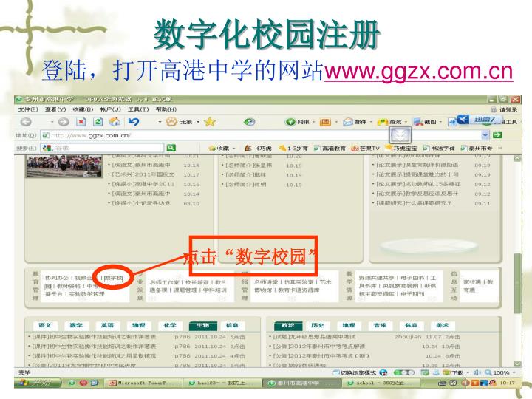The image size is (532, 399).
Task: Expand the address bar dropdown arrow
Action: pyautogui.click(x=485, y=135)
